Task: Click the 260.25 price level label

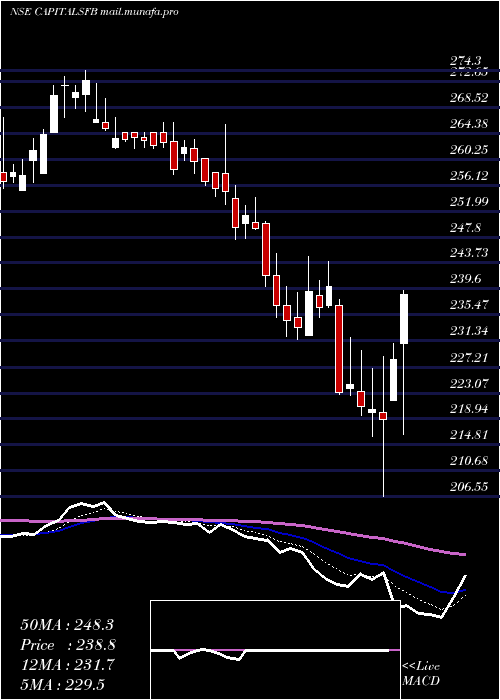Action: click(x=469, y=150)
